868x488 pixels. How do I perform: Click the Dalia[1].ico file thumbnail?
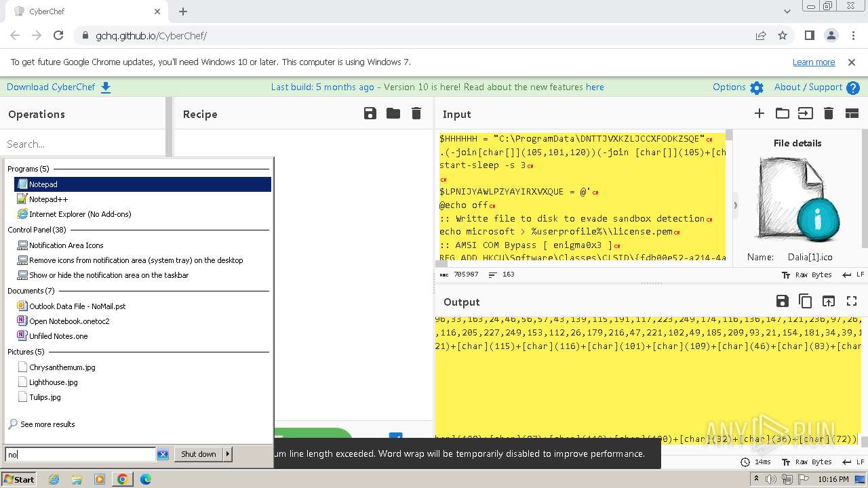[x=800, y=200]
